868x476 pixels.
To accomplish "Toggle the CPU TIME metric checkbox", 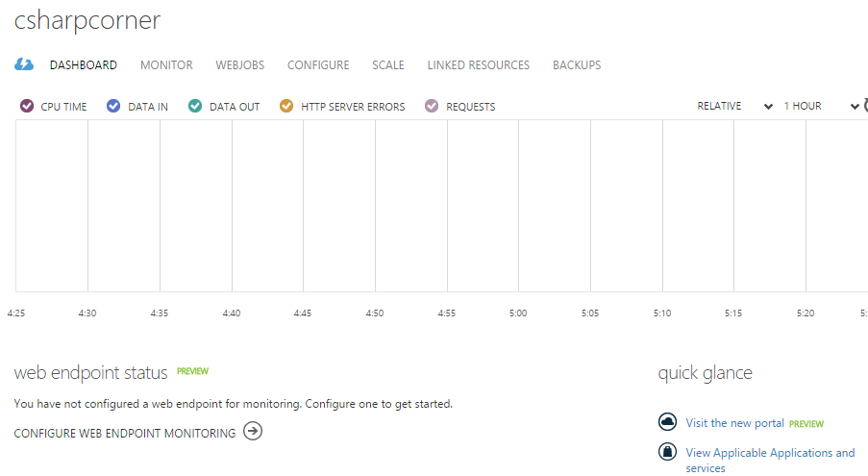I will (x=27, y=106).
